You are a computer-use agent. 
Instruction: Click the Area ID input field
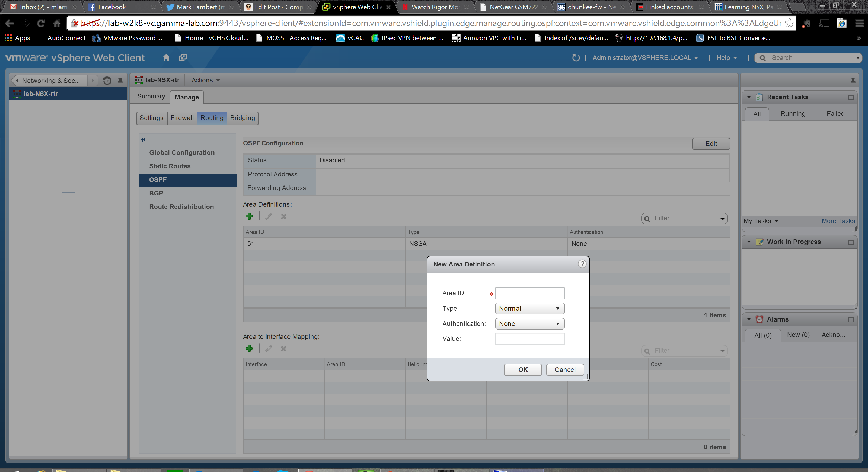pyautogui.click(x=530, y=293)
